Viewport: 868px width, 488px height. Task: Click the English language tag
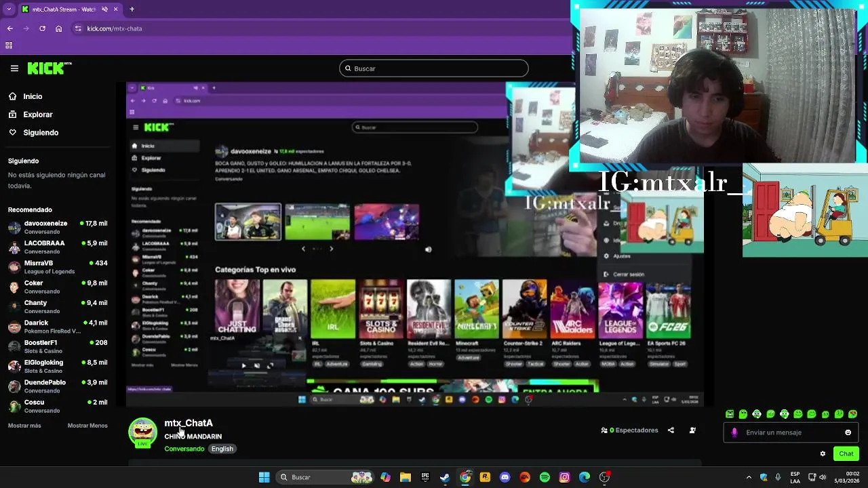[x=222, y=449]
